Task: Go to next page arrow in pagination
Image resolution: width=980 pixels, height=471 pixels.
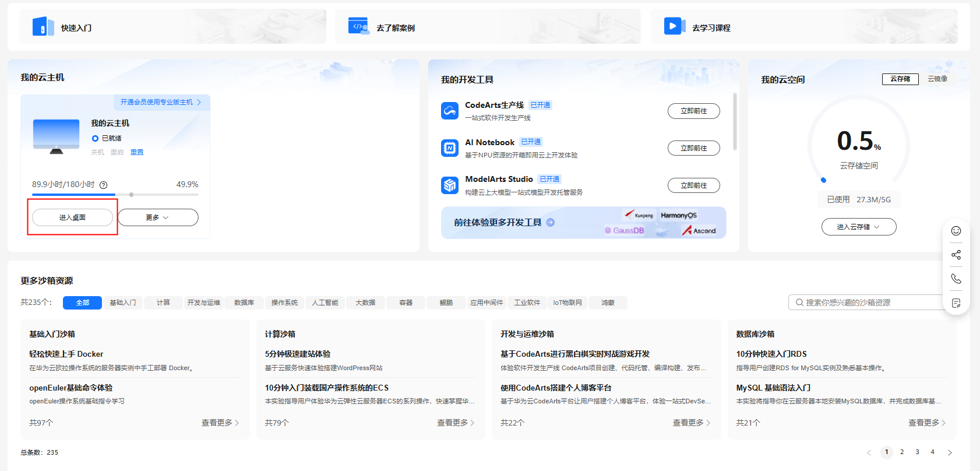Action: pos(950,452)
